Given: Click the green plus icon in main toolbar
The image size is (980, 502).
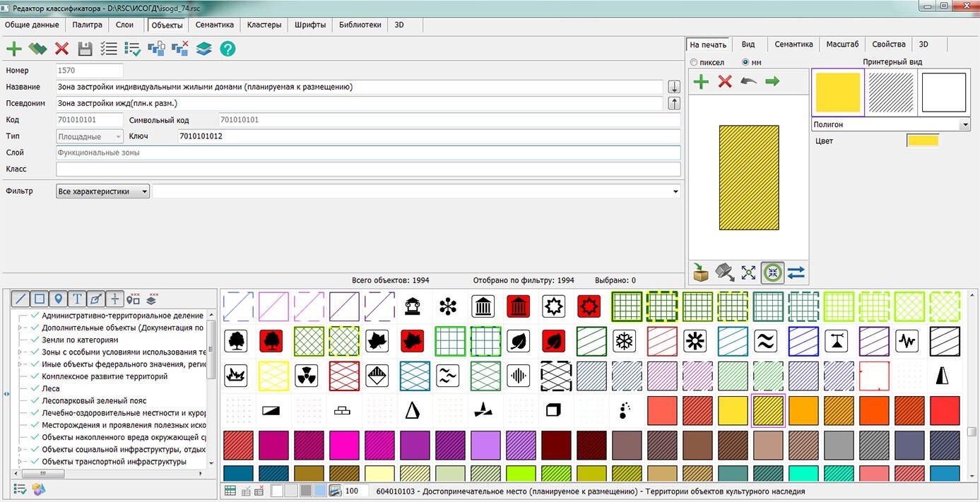Looking at the screenshot, I should 14,49.
